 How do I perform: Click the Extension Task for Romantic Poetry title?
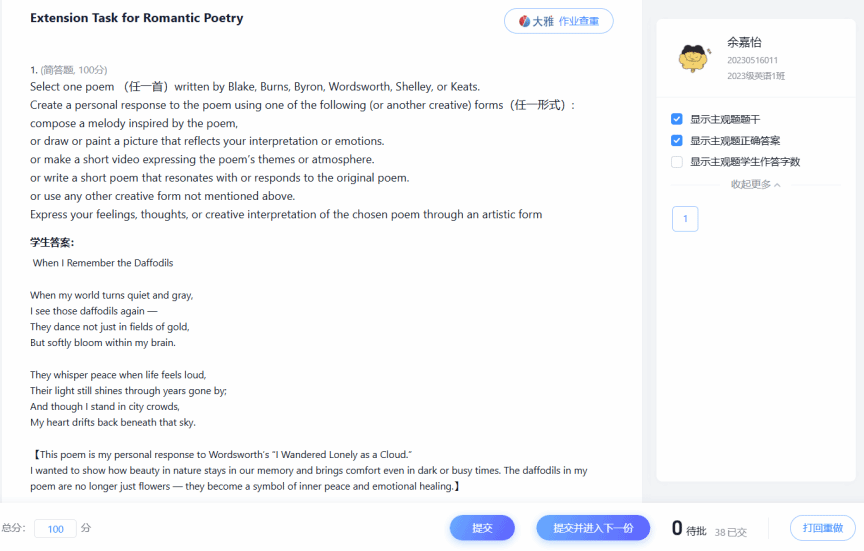(136, 18)
